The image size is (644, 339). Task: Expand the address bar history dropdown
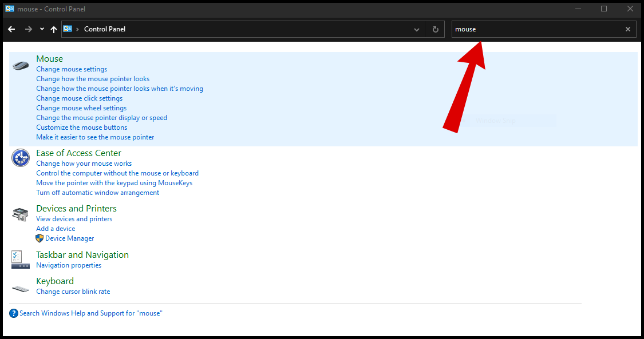[417, 30]
